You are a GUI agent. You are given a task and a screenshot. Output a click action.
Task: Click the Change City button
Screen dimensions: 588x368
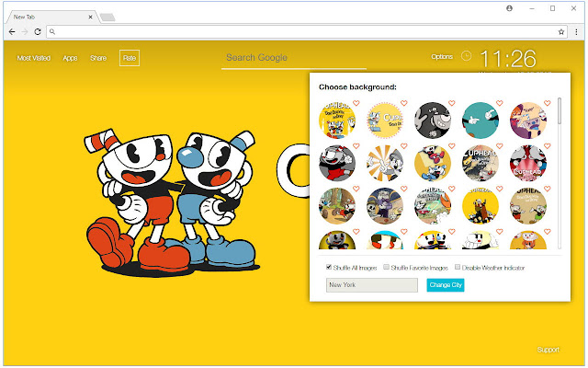[x=446, y=285]
